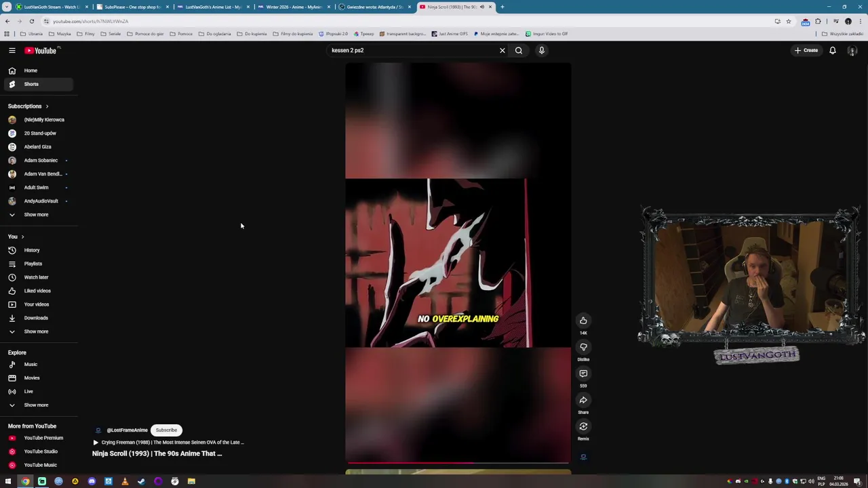Image resolution: width=868 pixels, height=488 pixels.
Task: Open the Abelard Giza subscription
Action: coord(37,146)
